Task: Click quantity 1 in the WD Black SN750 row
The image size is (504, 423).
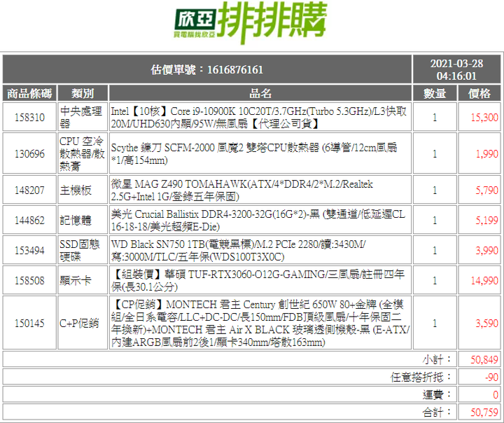Action: coord(435,250)
